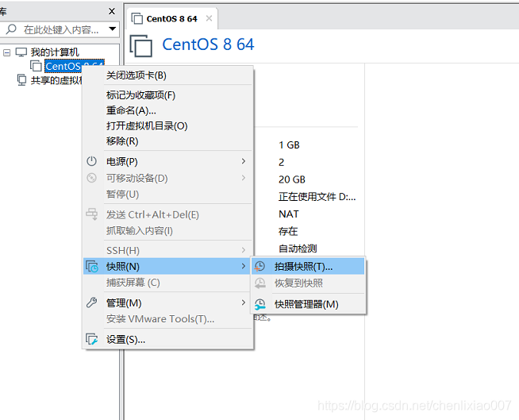The width and height of the screenshot is (519, 420).
Task: Expand the 管理(M) submenu arrow
Action: 244,302
